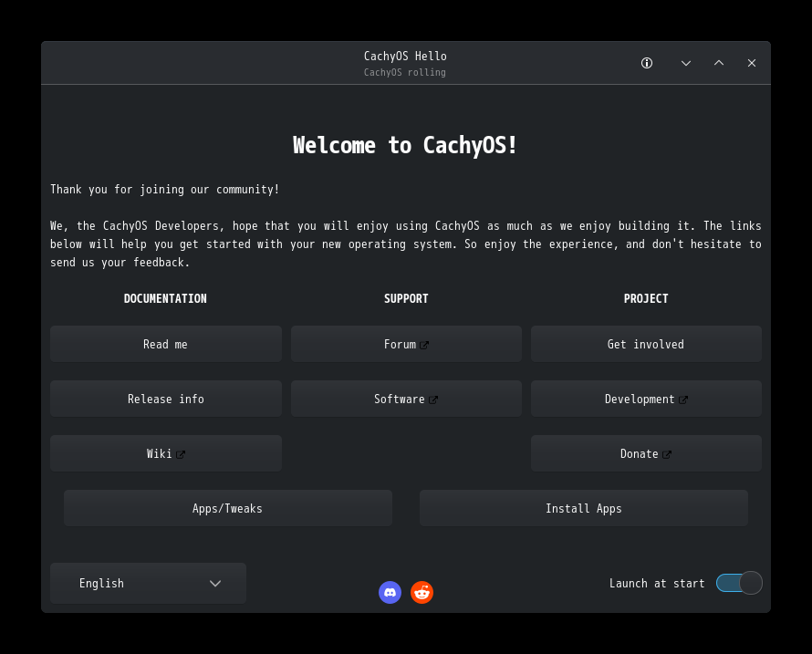This screenshot has width=812, height=654.
Task: Click the SUPPORT column heading
Action: click(406, 299)
